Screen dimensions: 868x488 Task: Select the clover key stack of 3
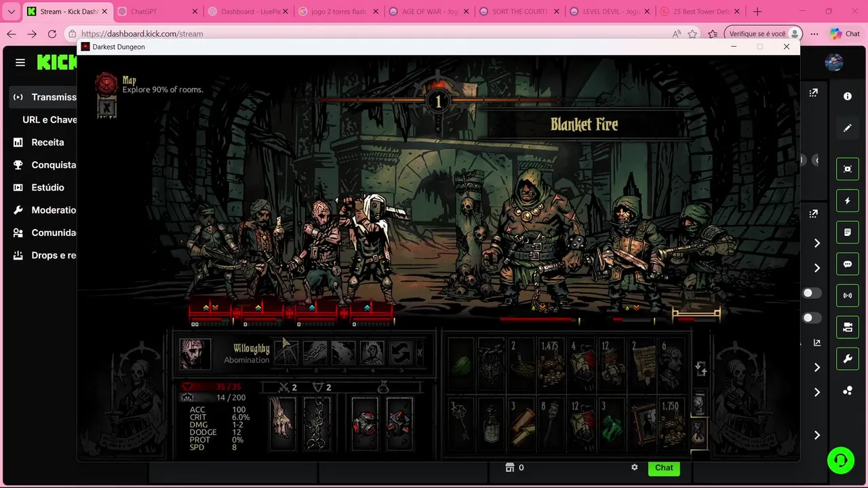[461, 424]
